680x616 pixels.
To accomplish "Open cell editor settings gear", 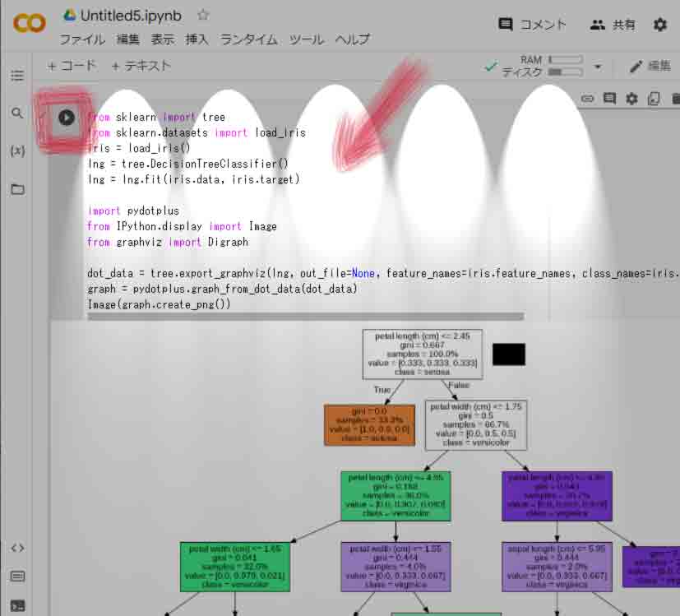I will coord(631,99).
